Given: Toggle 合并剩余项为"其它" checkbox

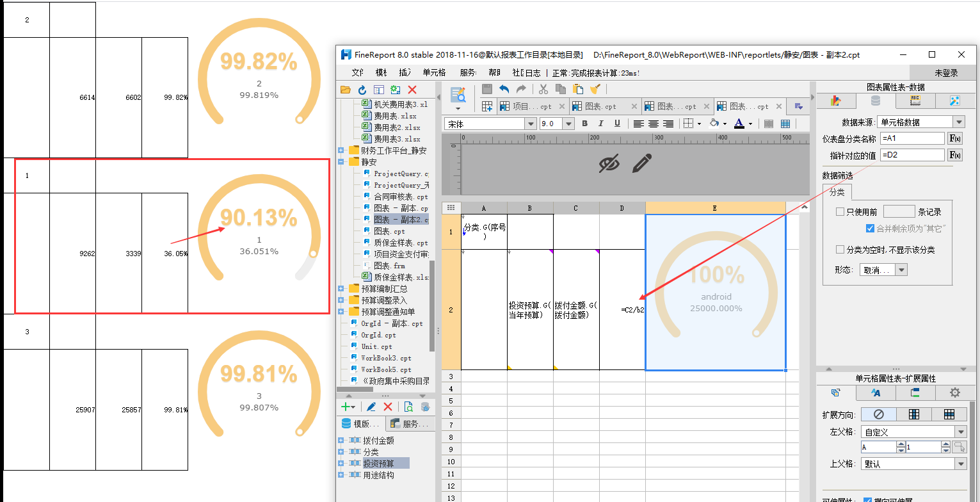Looking at the screenshot, I should (870, 229).
